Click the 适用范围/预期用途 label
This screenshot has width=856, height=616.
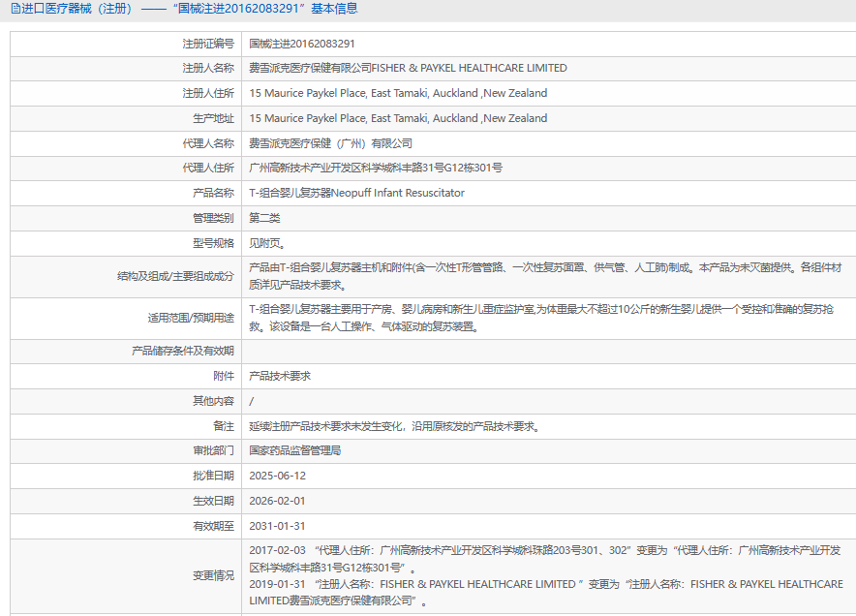(191, 319)
